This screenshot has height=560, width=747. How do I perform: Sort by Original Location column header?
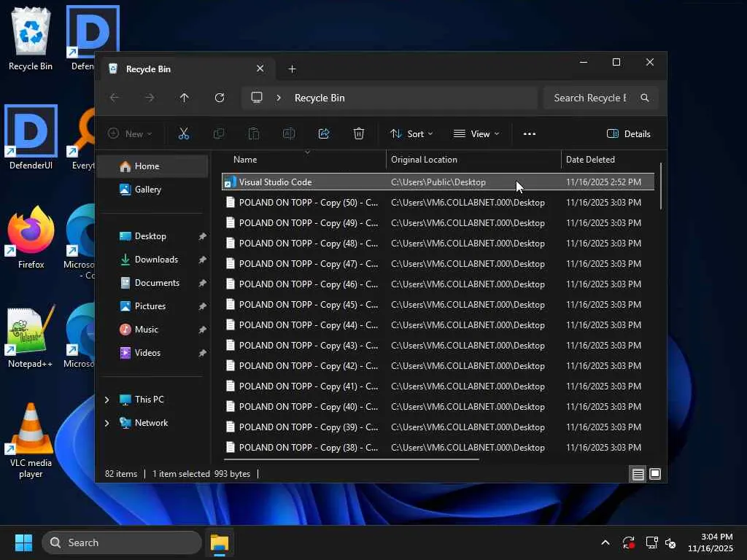tap(473, 160)
